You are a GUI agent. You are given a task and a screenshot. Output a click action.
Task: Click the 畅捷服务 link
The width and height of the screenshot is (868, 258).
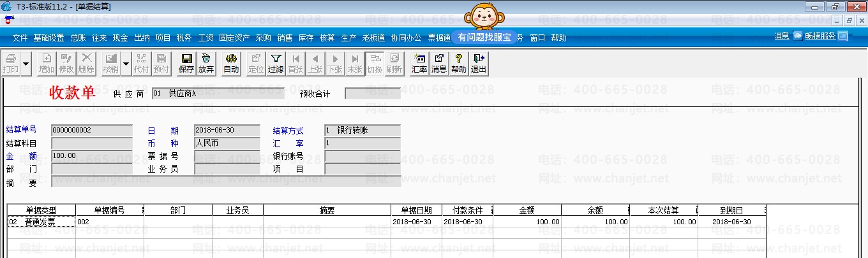820,36
